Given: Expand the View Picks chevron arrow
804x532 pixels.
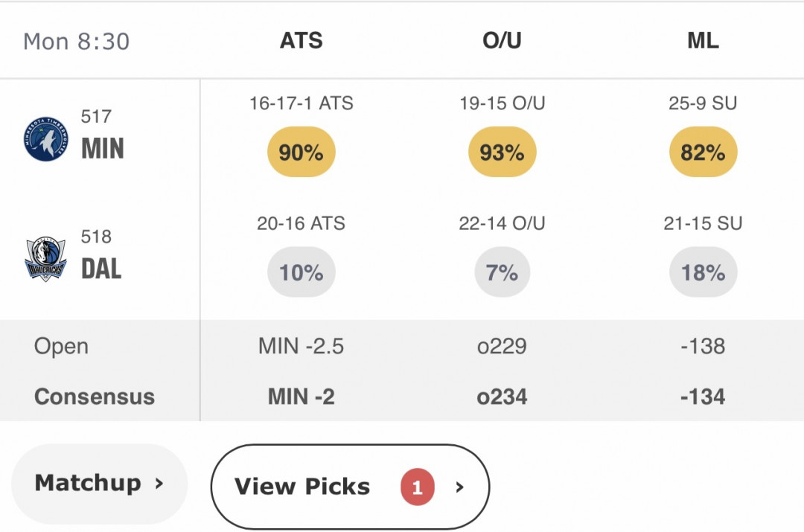Looking at the screenshot, I should coord(459,487).
